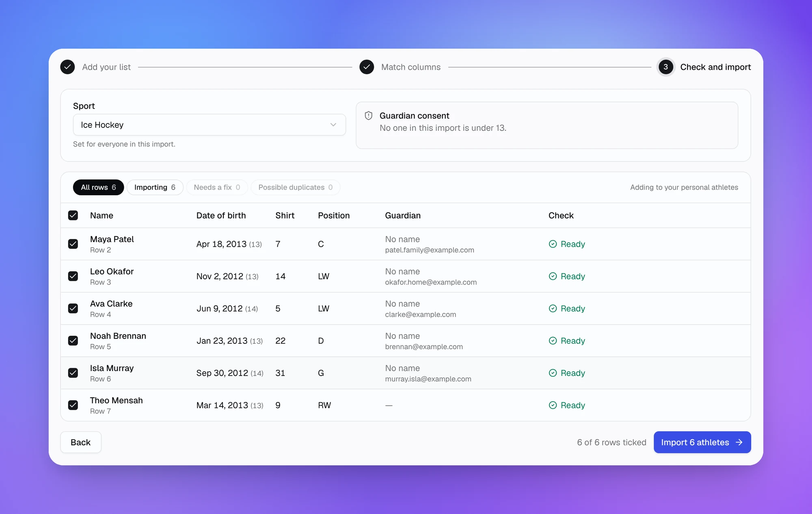
Task: Untick the checkbox for Ava Clarke
Action: pyautogui.click(x=73, y=309)
